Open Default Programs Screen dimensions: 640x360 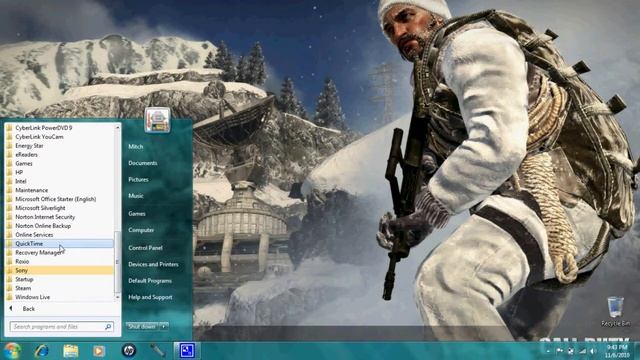150,281
